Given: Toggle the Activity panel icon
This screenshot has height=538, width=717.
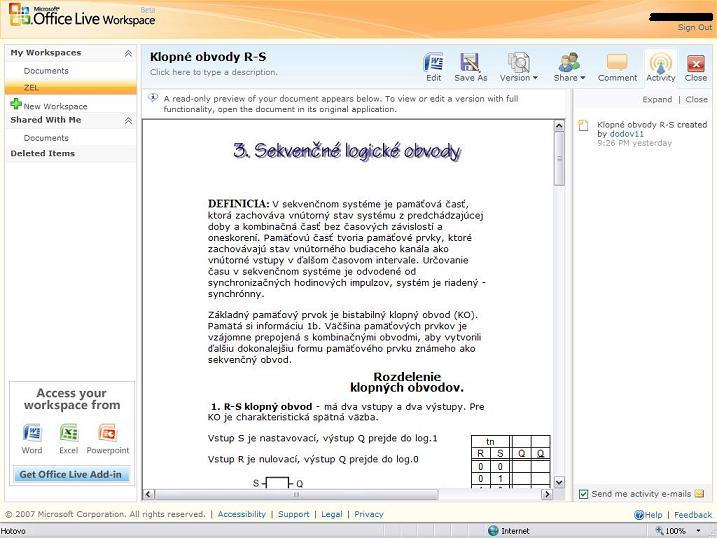Looking at the screenshot, I should [x=660, y=64].
